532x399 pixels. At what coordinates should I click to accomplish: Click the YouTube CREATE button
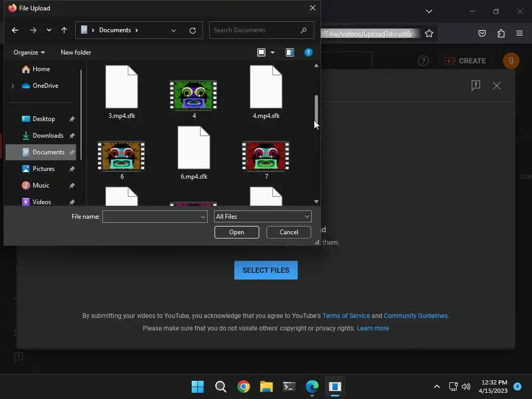tap(465, 61)
